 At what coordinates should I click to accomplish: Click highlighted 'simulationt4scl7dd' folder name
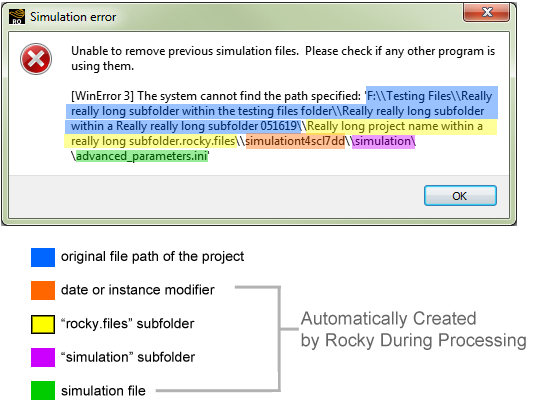[295, 141]
